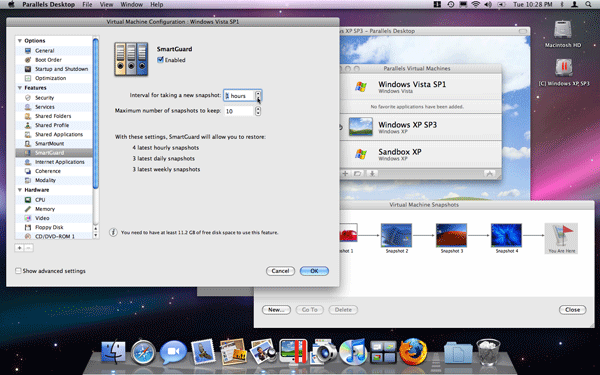Open Optimization settings
Viewport: 600px width, 375px height.
(54, 78)
